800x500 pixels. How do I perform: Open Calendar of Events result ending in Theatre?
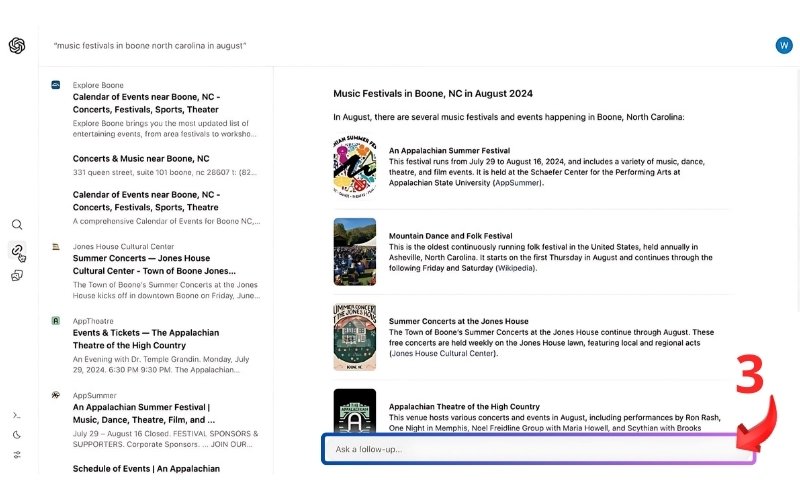point(146,201)
